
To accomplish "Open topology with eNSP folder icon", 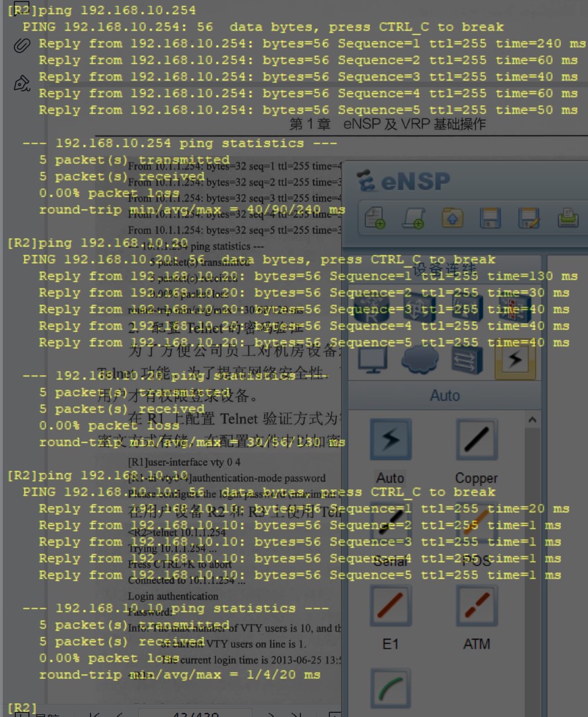I will [x=452, y=217].
